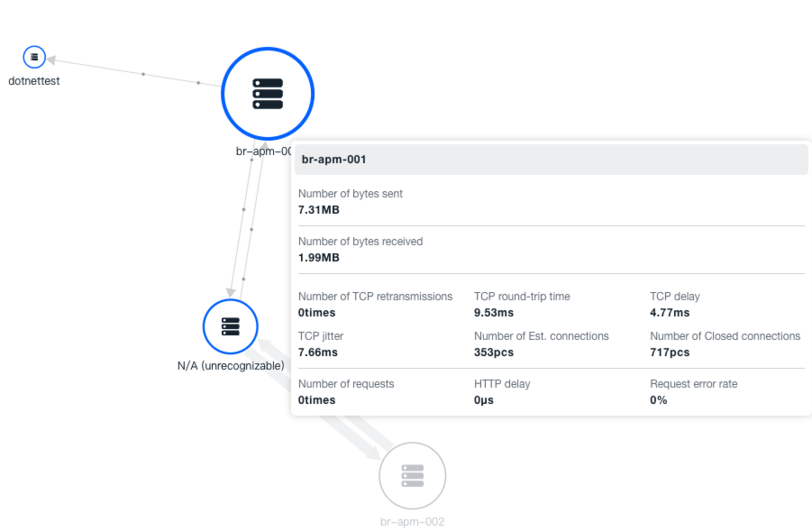
Task: Click the 1.99MB bytes received value
Action: tap(319, 258)
